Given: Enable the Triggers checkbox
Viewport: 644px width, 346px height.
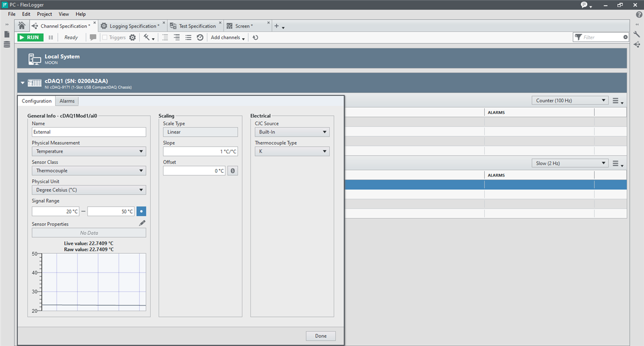Looking at the screenshot, I should [105, 38].
